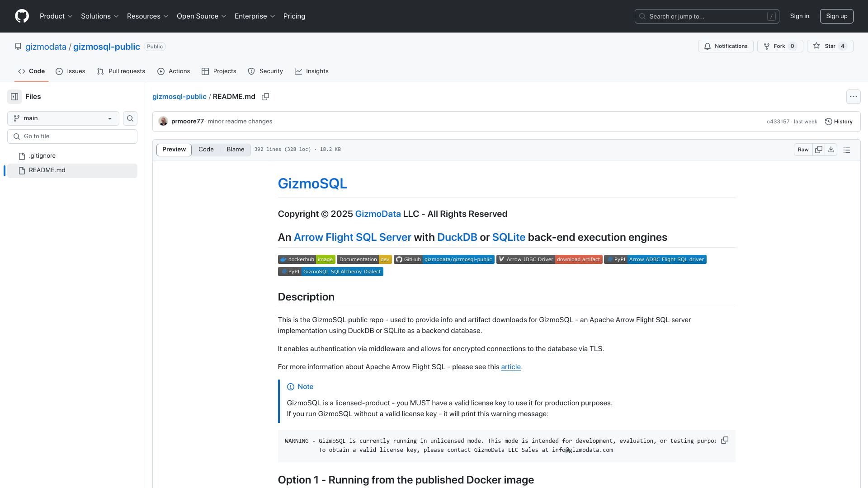Star the repository

pyautogui.click(x=830, y=46)
